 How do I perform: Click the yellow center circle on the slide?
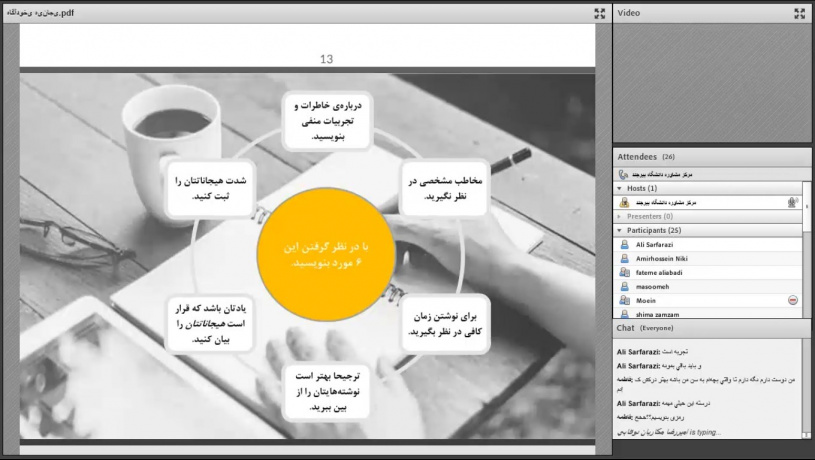(326, 254)
